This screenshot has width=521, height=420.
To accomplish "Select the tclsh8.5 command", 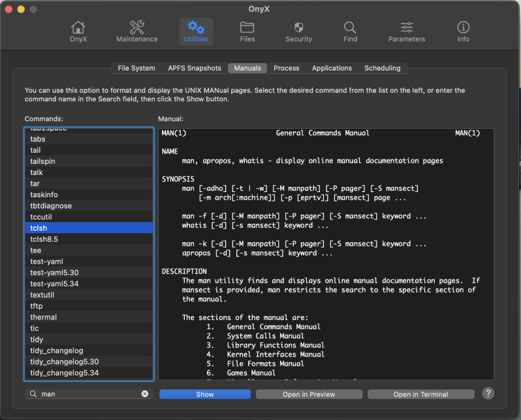I will coord(89,239).
